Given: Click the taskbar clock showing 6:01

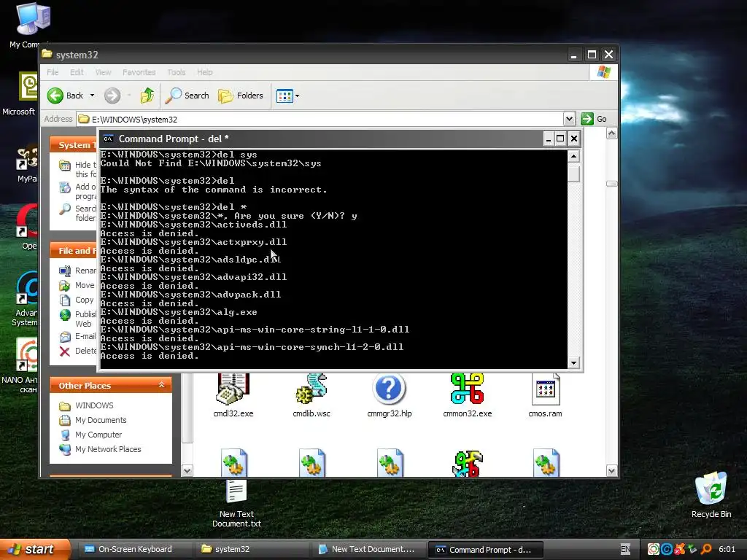Looking at the screenshot, I should click(727, 549).
